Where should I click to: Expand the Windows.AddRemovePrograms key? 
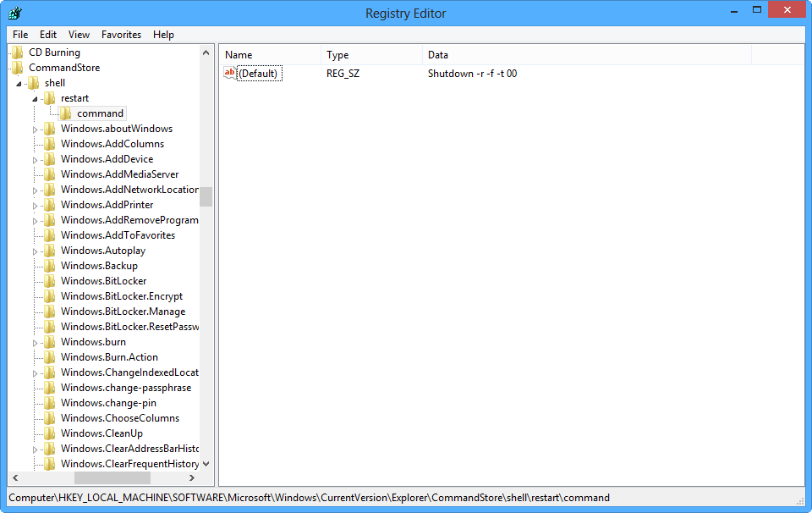35,221
